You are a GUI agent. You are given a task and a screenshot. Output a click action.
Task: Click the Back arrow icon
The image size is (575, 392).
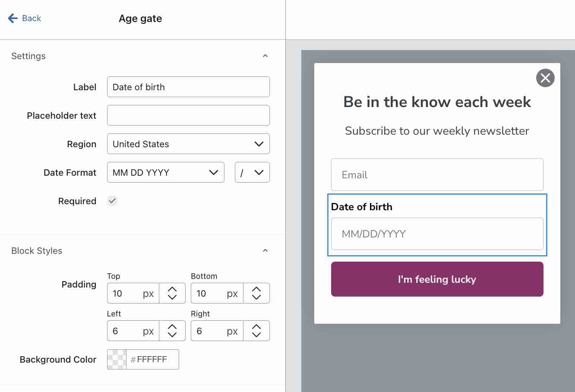tap(13, 18)
